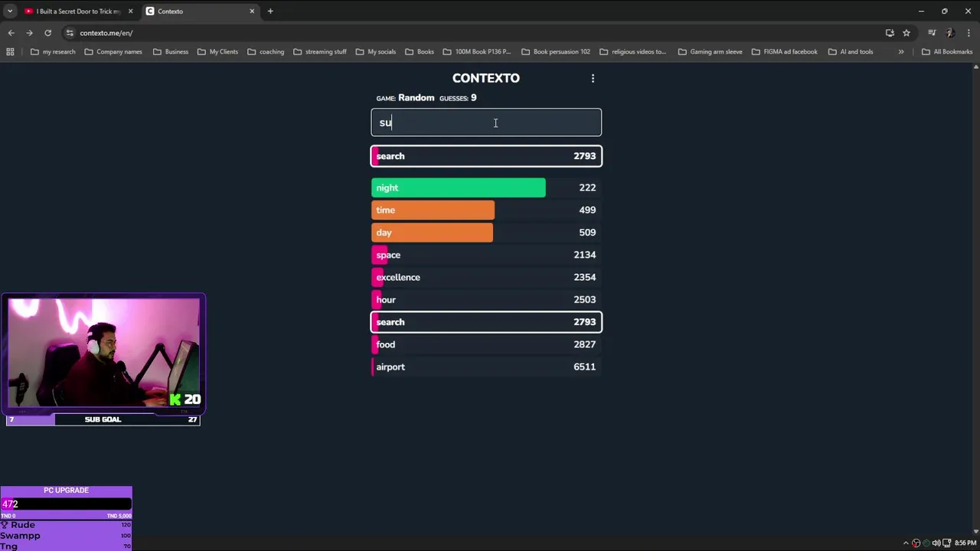
Task: Open the coaching bookmark folder
Action: 266,52
